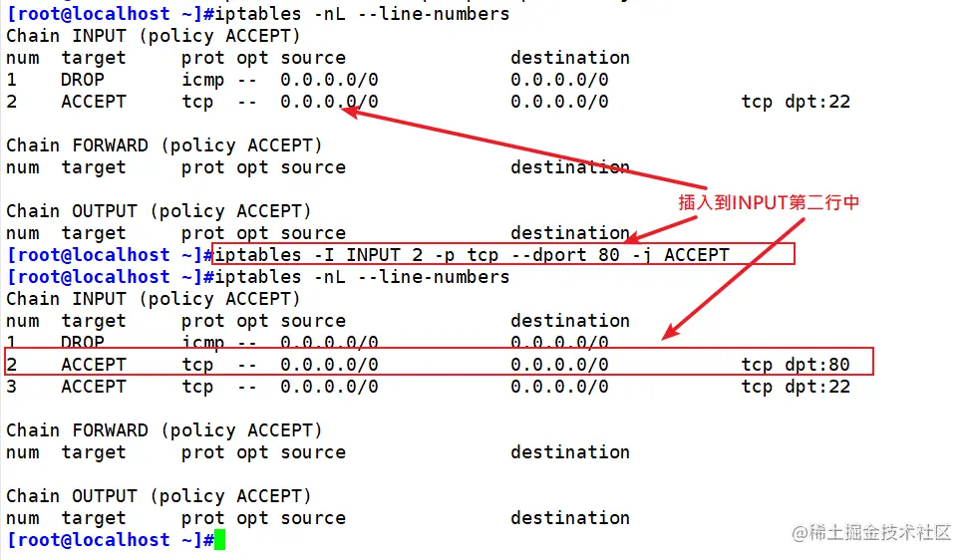
Task: Click "Chain INPUT (policy ACCEPT)" in the lower listing
Action: coord(154,299)
